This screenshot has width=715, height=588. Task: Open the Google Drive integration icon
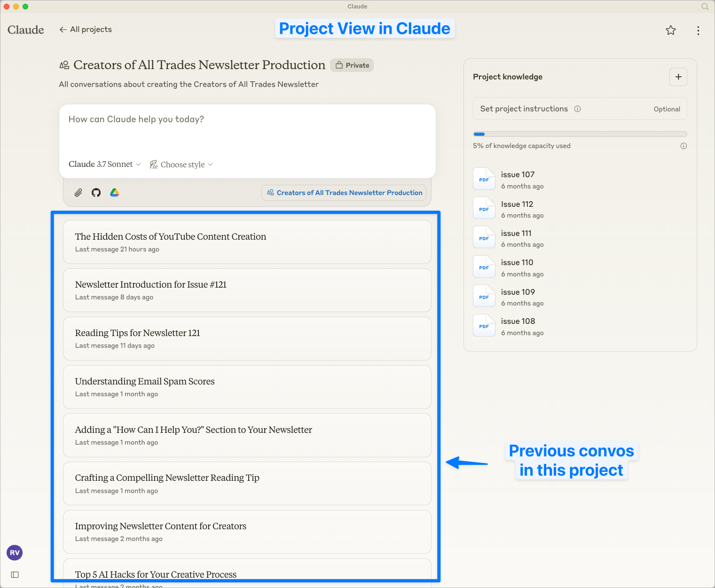(x=114, y=193)
